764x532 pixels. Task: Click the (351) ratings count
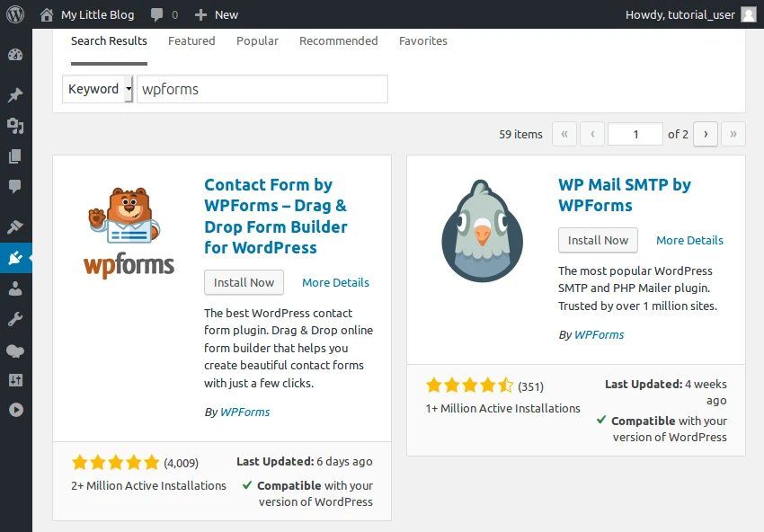click(530, 386)
